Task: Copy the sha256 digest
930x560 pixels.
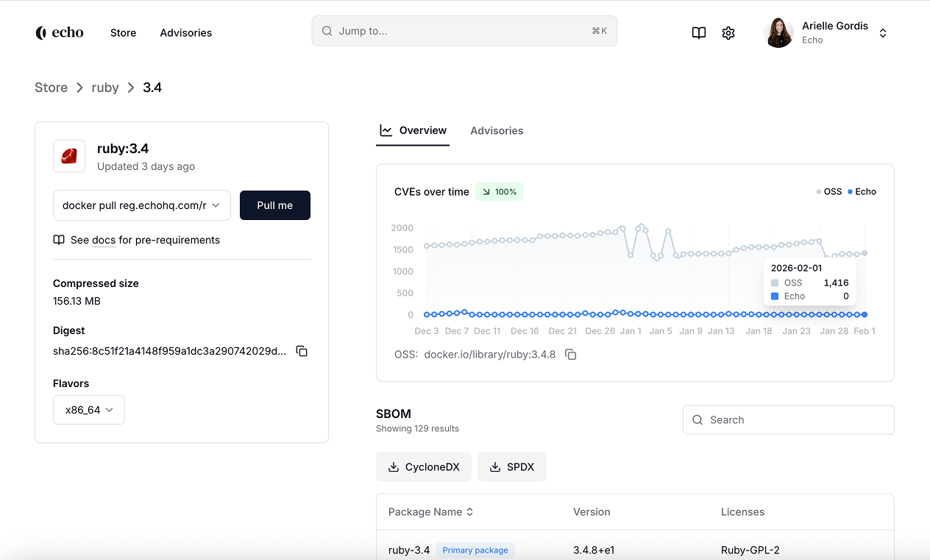Action: pos(302,351)
